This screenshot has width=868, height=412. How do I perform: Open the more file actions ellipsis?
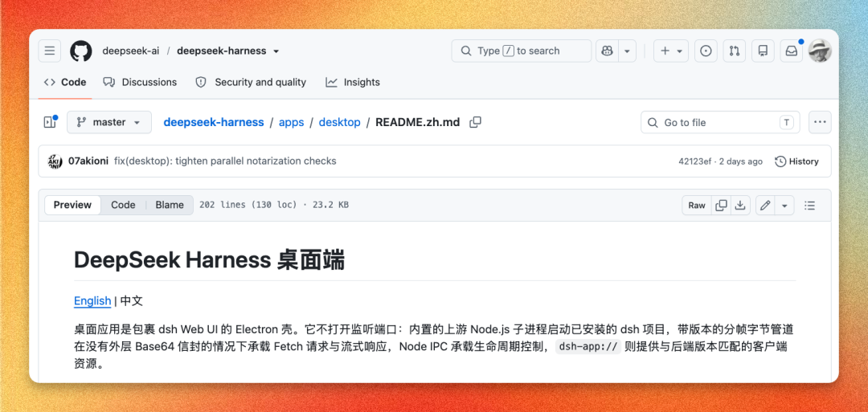pyautogui.click(x=820, y=122)
